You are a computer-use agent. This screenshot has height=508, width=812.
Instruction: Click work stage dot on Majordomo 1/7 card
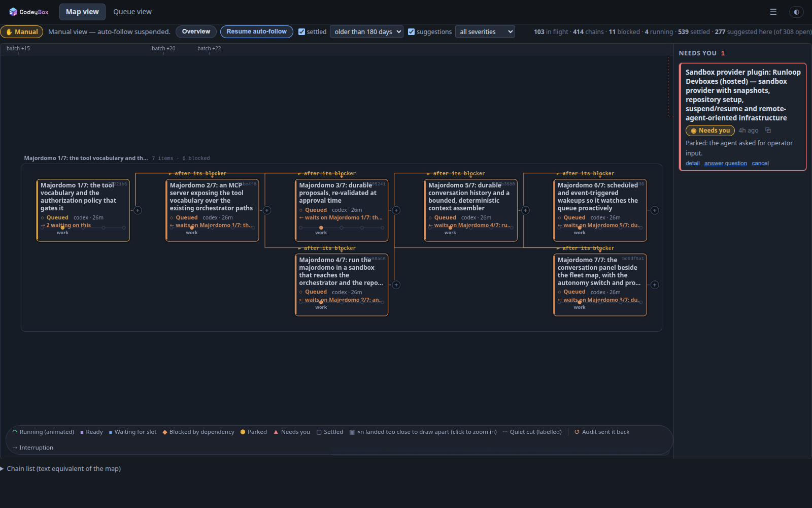pyautogui.click(x=62, y=228)
